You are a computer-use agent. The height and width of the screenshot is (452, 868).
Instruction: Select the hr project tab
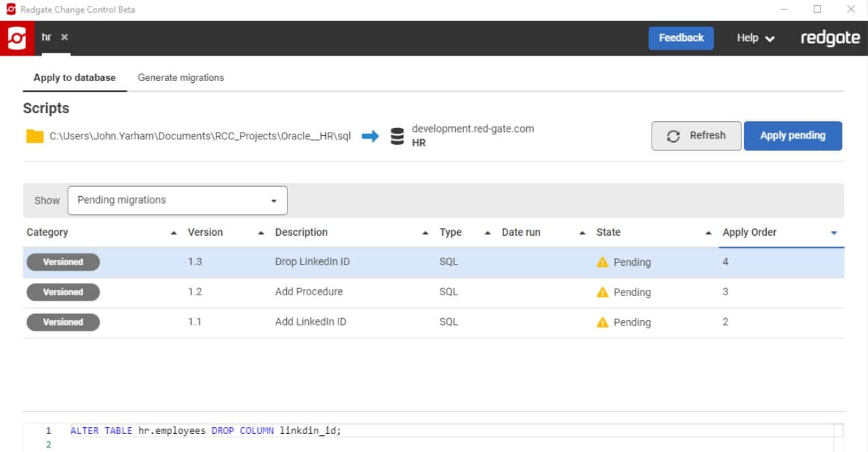pyautogui.click(x=47, y=37)
